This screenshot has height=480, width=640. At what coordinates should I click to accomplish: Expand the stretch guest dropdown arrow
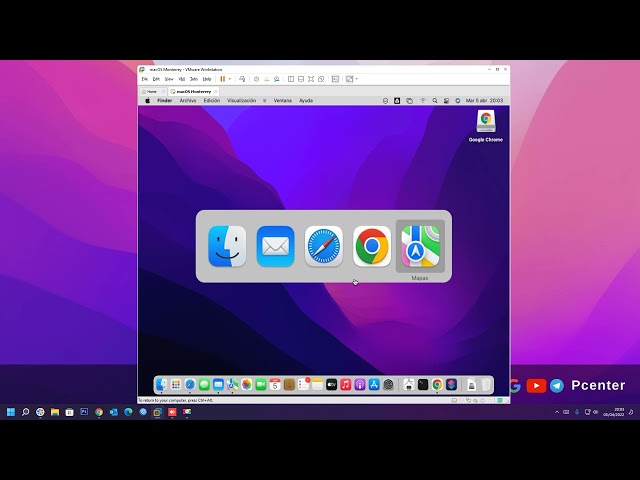point(357,79)
